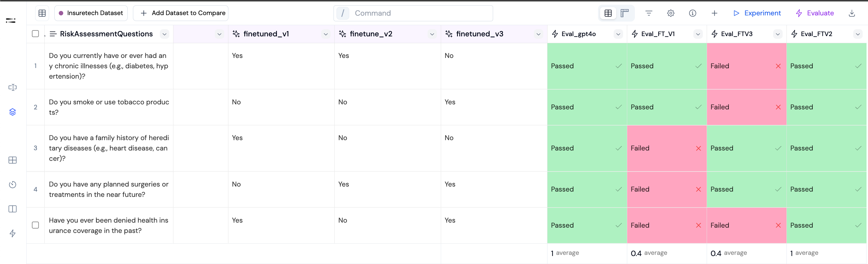This screenshot has width=868, height=264.
Task: Click the Evaluate button
Action: pos(815,13)
